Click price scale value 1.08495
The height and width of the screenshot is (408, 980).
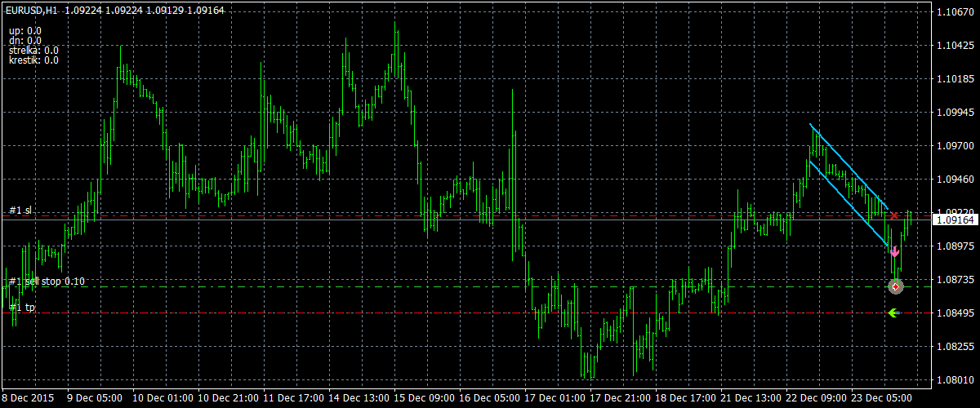955,313
